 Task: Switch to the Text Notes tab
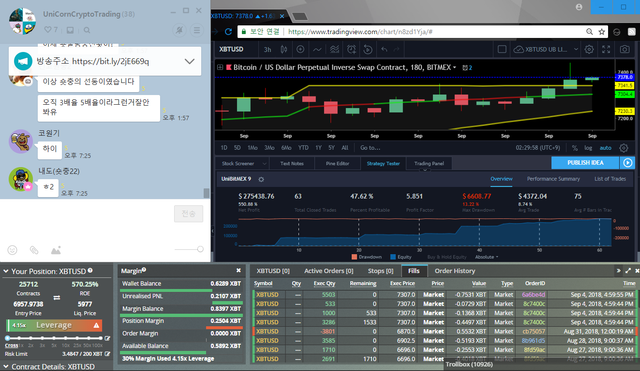pos(292,163)
